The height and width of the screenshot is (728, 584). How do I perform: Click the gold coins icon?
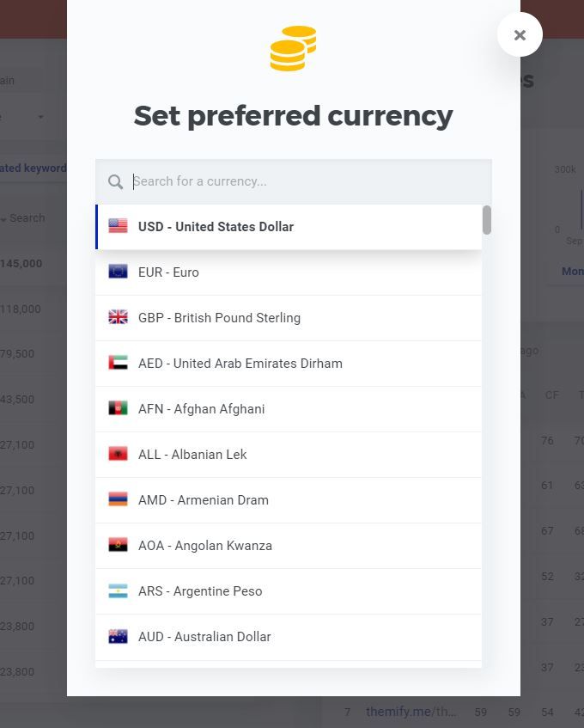pos(293,48)
